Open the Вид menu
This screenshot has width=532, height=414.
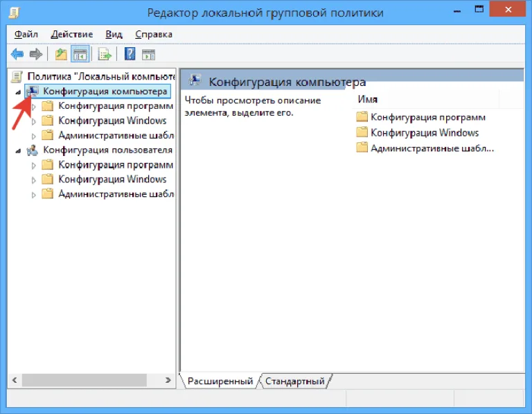[x=114, y=34]
